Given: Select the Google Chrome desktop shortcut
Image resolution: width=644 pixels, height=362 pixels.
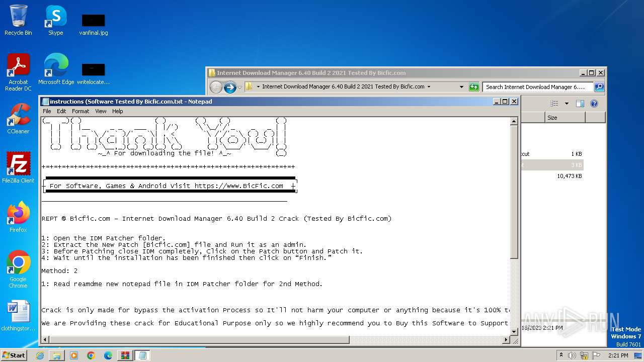Looking at the screenshot, I should [x=18, y=269].
